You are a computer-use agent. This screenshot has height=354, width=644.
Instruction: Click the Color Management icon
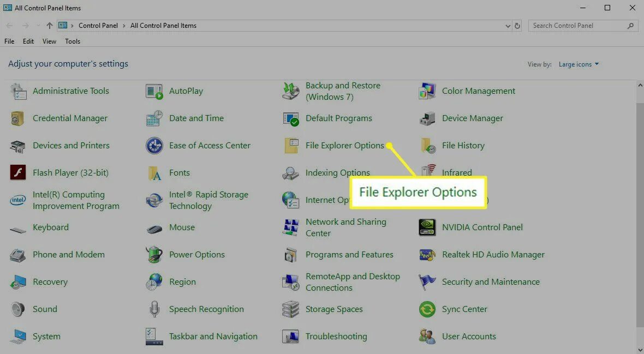(x=427, y=91)
